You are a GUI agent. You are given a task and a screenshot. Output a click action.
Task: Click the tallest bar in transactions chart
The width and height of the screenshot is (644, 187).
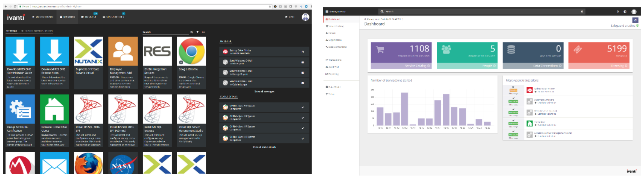405,109
